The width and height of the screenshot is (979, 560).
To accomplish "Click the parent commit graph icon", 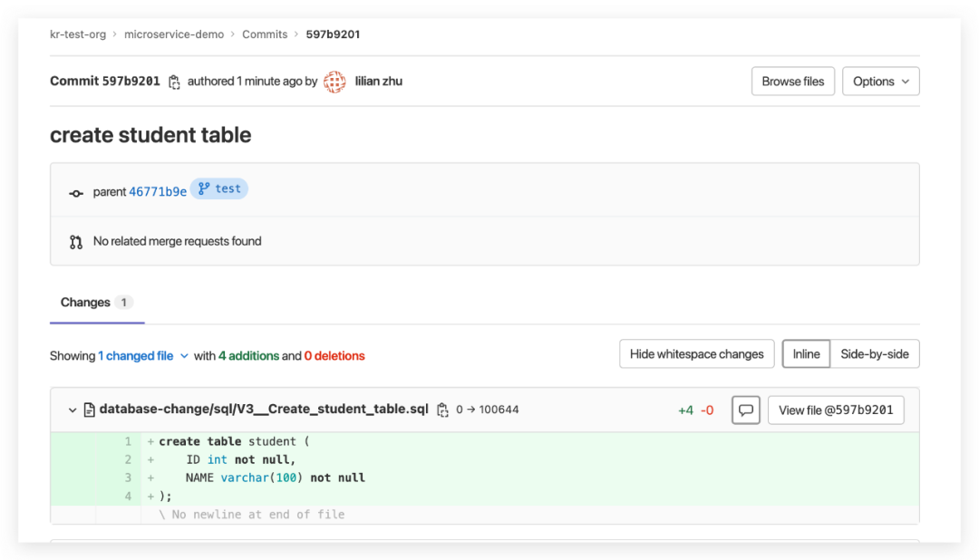I will click(76, 192).
